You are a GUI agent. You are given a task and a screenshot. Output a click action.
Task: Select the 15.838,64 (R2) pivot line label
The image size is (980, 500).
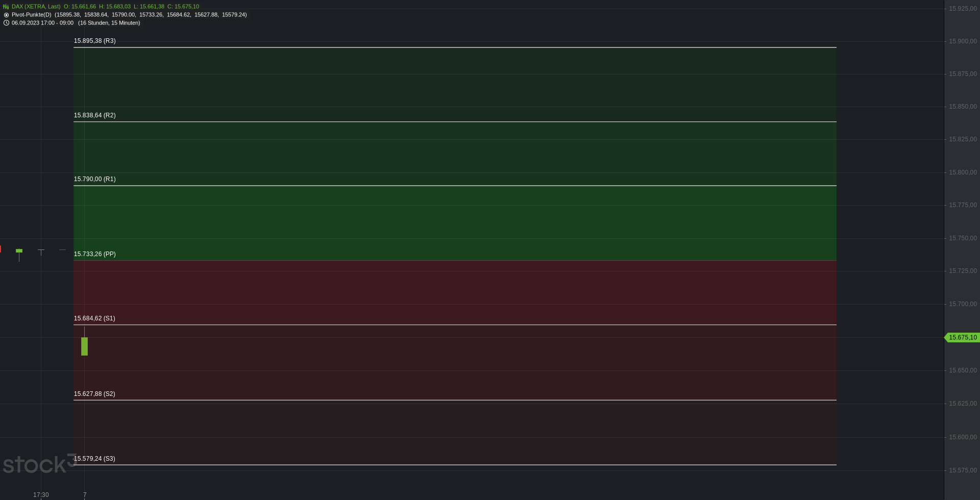[95, 115]
